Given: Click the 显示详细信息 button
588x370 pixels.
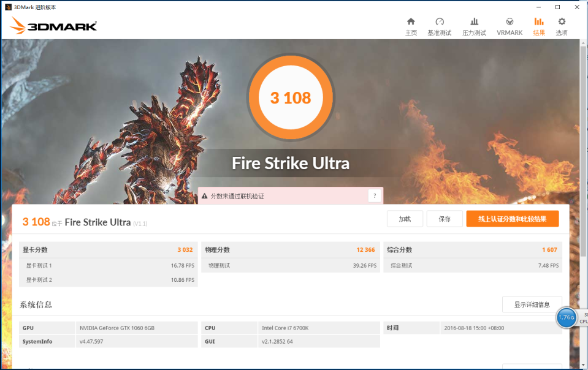Looking at the screenshot, I should point(532,304).
